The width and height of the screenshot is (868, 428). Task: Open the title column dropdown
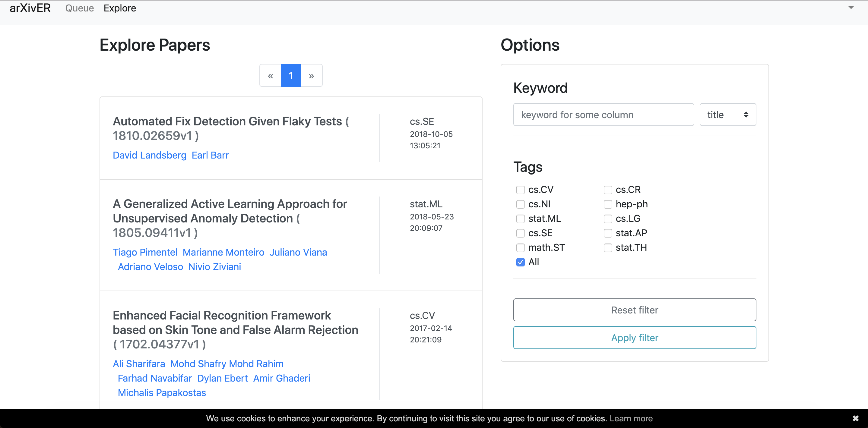[727, 115]
